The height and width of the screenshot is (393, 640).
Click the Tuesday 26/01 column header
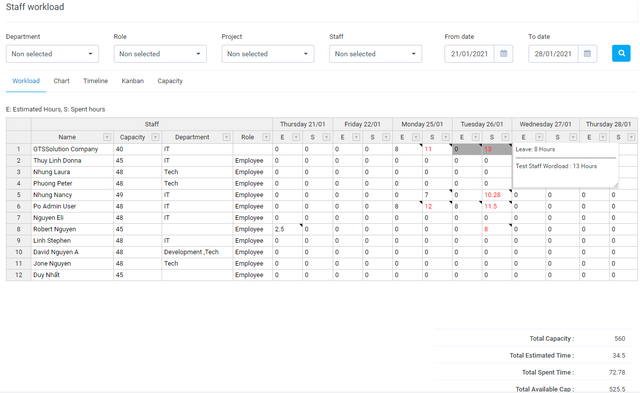coord(482,124)
